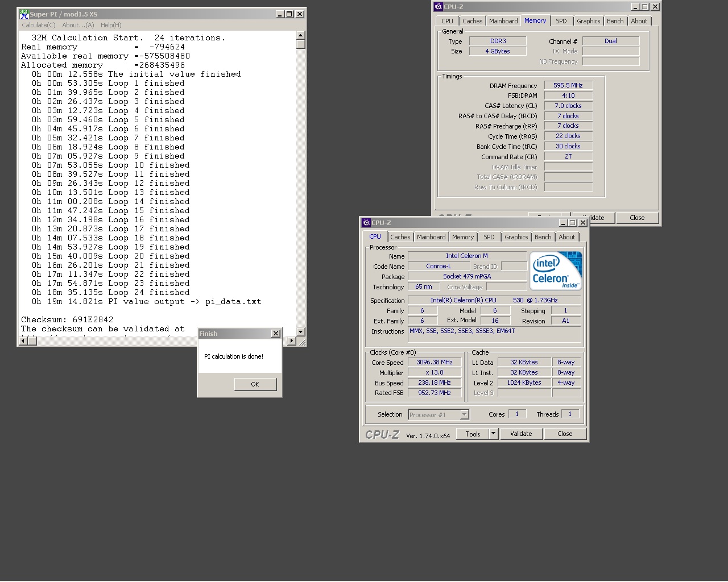The height and width of the screenshot is (582, 728).
Task: Click memory Type field DDR3
Action: [498, 41]
